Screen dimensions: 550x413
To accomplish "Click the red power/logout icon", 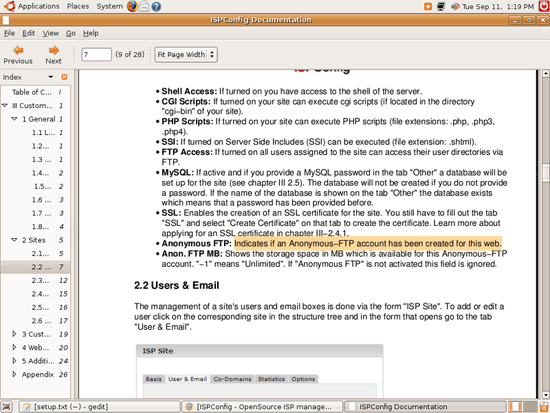I will click(544, 6).
